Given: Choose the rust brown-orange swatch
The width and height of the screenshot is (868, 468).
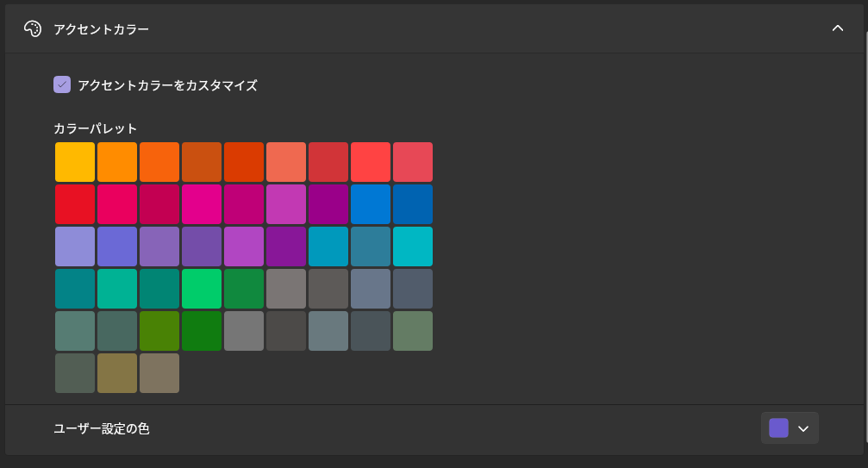Looking at the screenshot, I should click(x=202, y=162).
